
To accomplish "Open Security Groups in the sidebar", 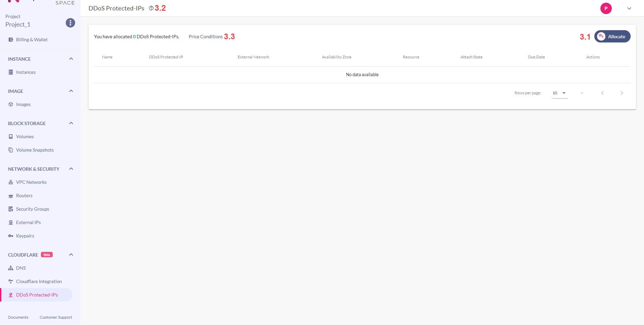I will point(33,209).
